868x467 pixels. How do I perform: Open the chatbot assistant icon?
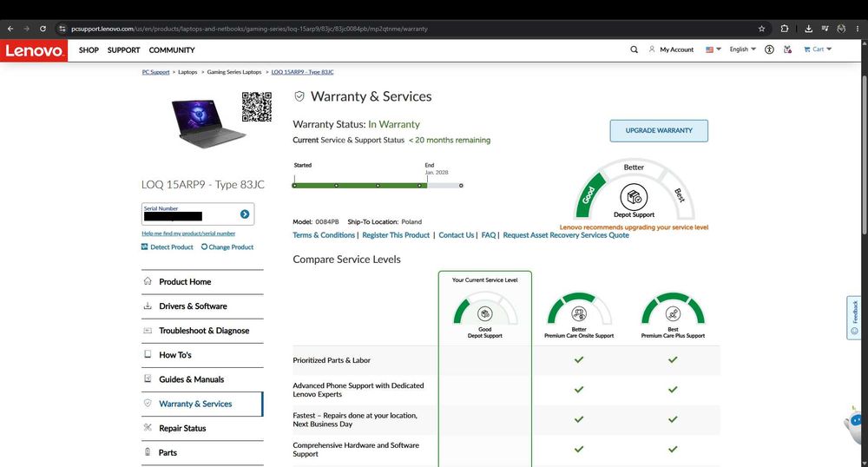pyautogui.click(x=855, y=424)
